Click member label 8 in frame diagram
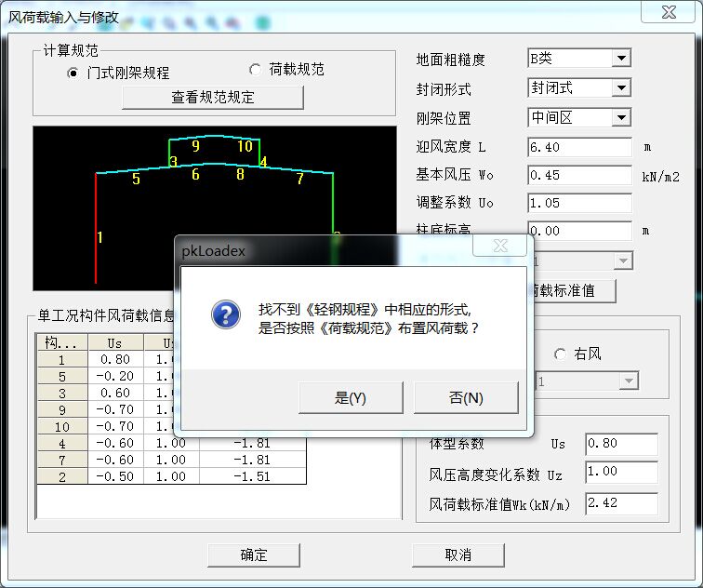Viewport: 703px width, 588px height. coord(240,174)
